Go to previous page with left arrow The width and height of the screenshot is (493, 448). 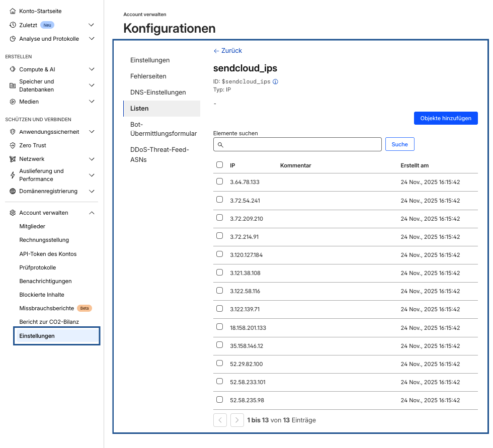(220, 420)
